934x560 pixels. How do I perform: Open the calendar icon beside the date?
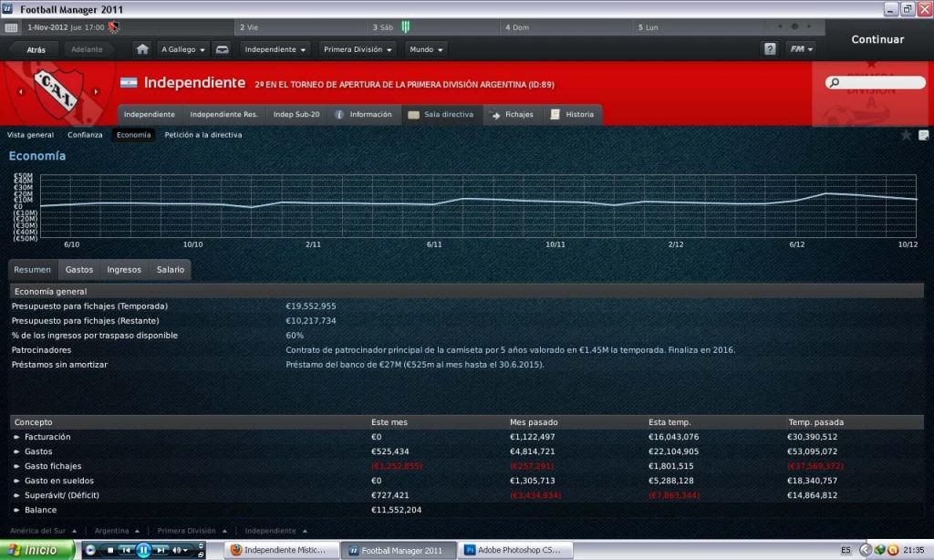point(11,27)
